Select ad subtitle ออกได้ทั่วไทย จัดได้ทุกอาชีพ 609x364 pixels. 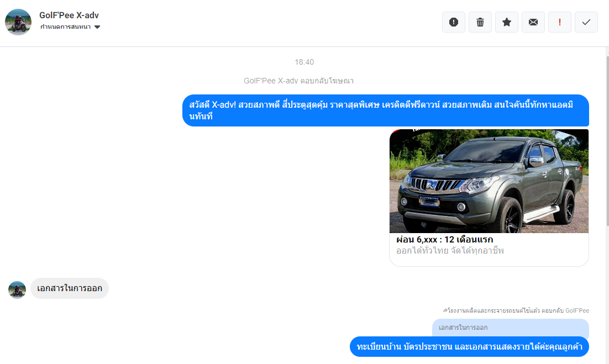[x=450, y=251]
